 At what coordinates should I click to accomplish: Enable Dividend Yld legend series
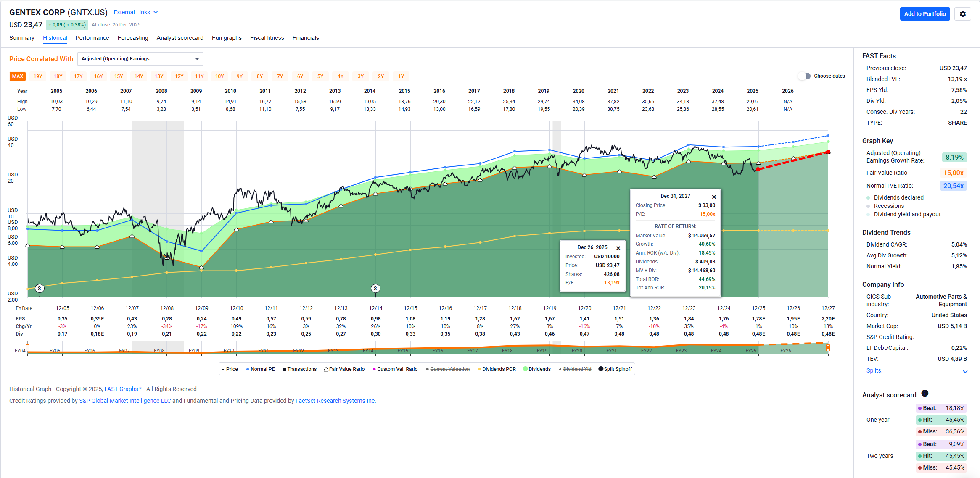(x=577, y=369)
